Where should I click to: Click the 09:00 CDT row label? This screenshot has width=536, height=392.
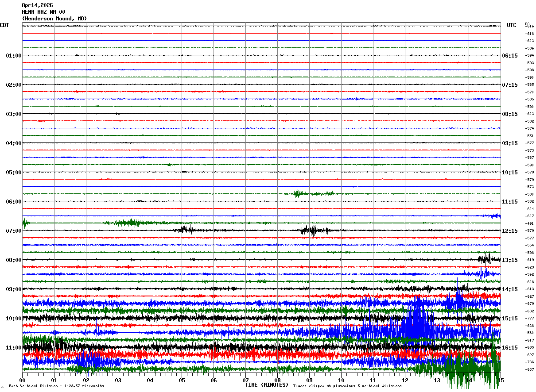[x=13, y=289]
